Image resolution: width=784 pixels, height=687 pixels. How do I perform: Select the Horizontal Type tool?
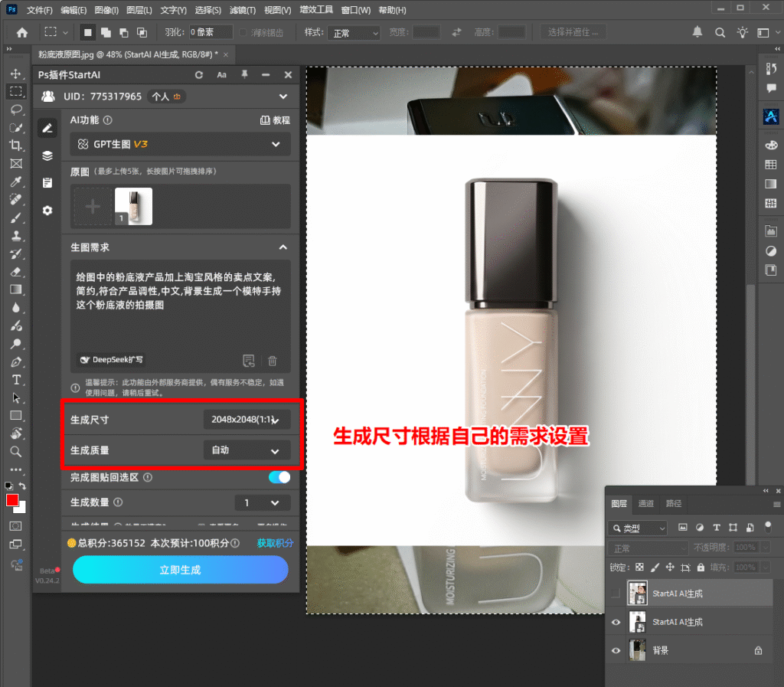coord(15,380)
